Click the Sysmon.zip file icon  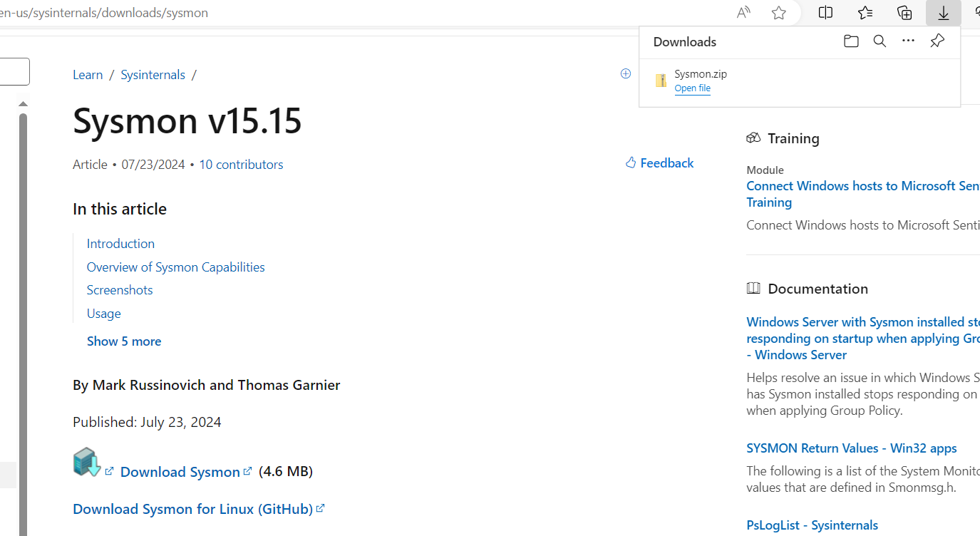[x=661, y=80]
